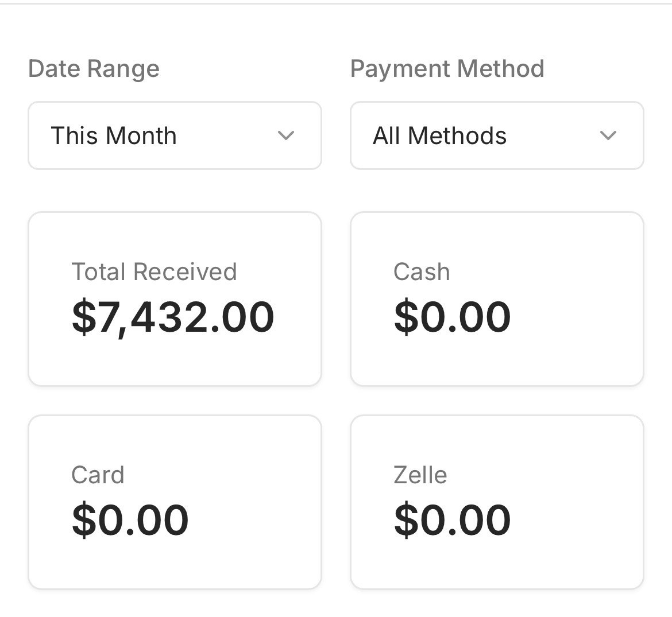Click the All Methods selected text

point(439,136)
